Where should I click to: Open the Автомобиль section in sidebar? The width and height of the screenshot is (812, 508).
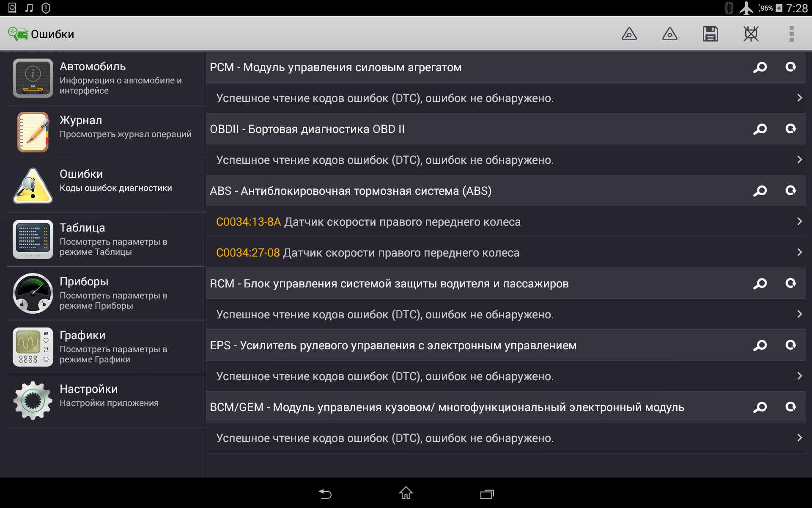(106, 78)
